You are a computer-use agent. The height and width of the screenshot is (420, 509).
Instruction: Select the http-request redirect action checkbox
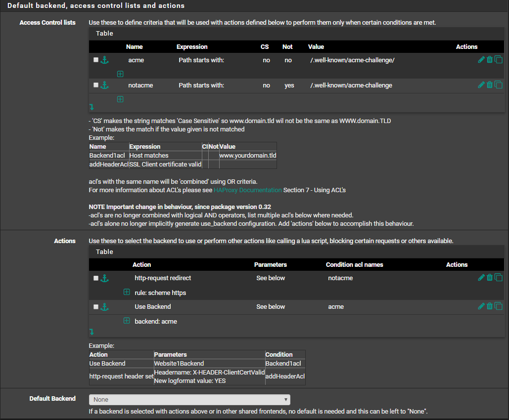(96, 278)
